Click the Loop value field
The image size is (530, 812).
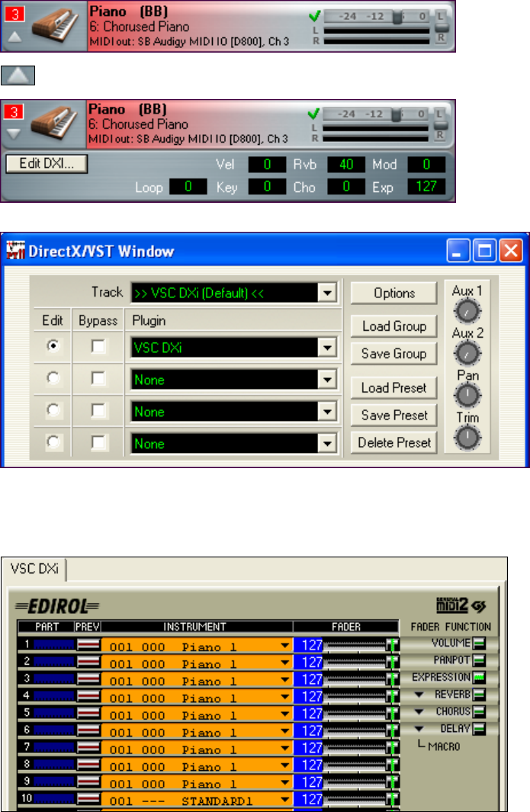point(188,187)
